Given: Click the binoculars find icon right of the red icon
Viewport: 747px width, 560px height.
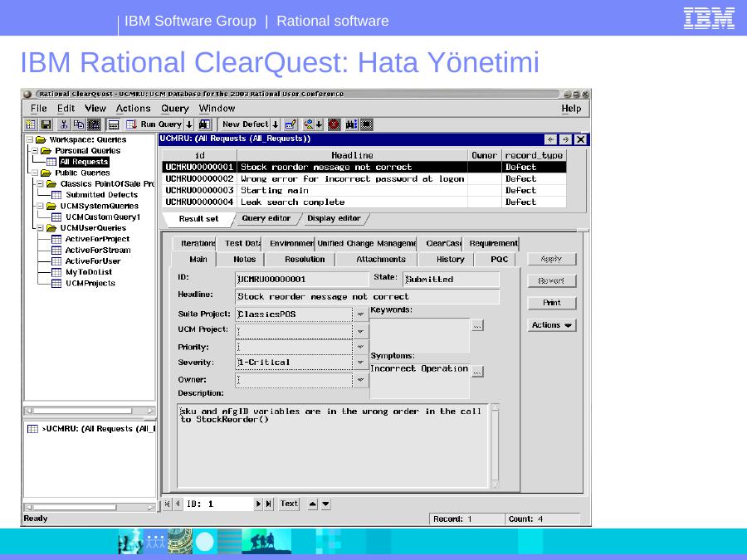Looking at the screenshot, I should [x=351, y=124].
